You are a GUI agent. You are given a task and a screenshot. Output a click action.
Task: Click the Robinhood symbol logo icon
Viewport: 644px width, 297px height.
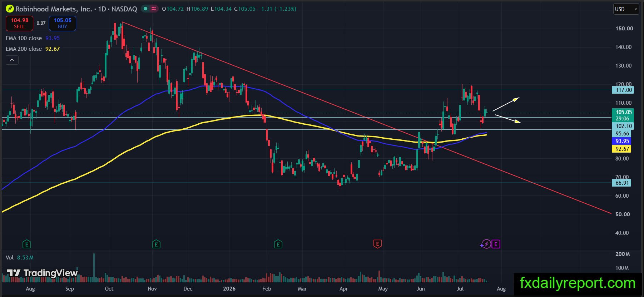(x=10, y=9)
